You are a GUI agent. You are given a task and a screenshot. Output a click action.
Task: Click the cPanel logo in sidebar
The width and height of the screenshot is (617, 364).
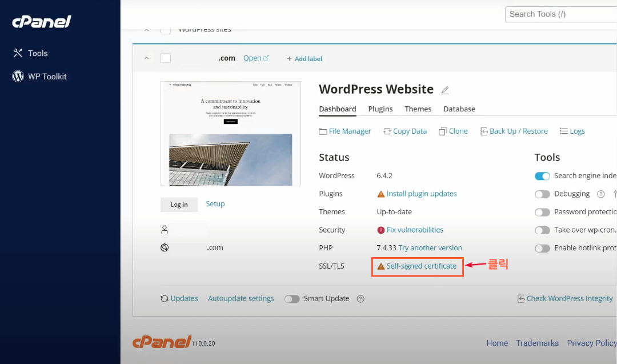pos(42,22)
